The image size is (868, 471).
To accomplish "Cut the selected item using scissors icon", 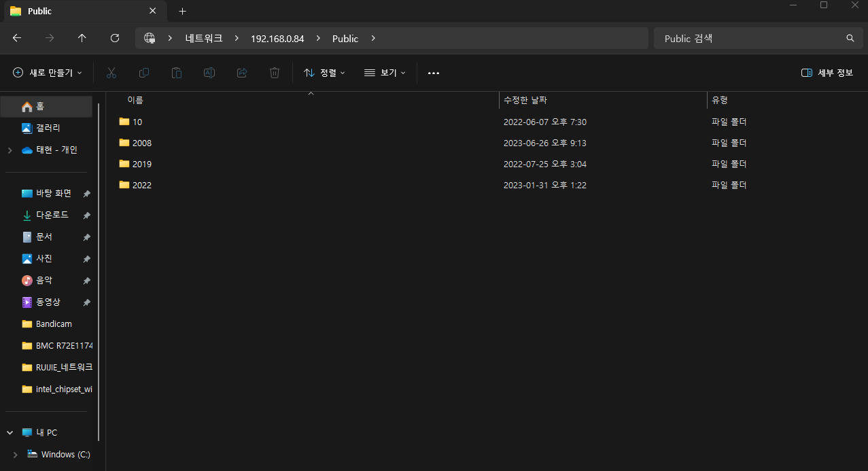I will coord(111,73).
